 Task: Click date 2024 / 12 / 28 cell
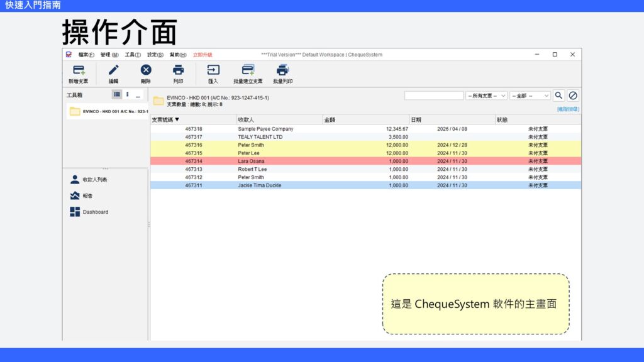[452, 145]
